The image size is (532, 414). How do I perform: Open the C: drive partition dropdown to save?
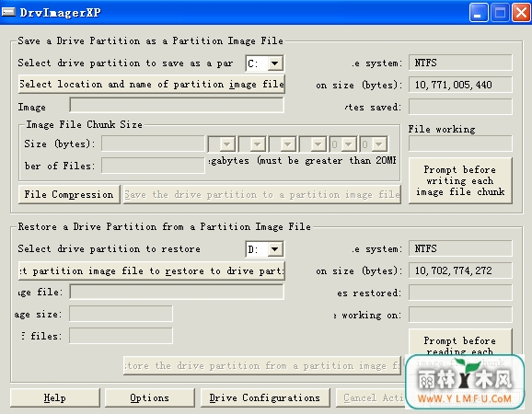click(275, 63)
